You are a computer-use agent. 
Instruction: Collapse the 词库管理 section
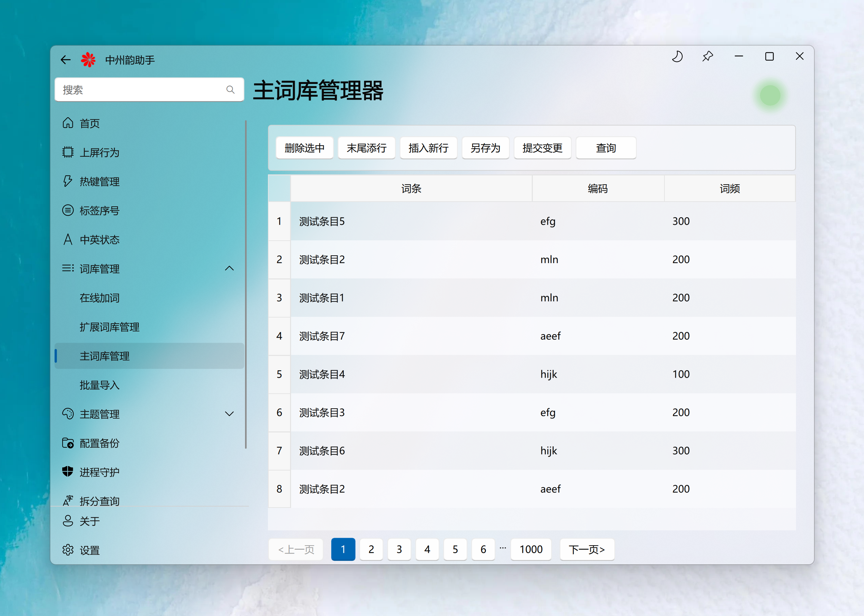pyautogui.click(x=229, y=269)
